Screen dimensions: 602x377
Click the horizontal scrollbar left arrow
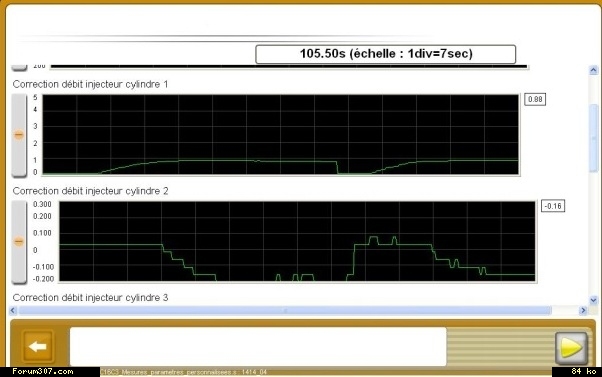pos(13,310)
